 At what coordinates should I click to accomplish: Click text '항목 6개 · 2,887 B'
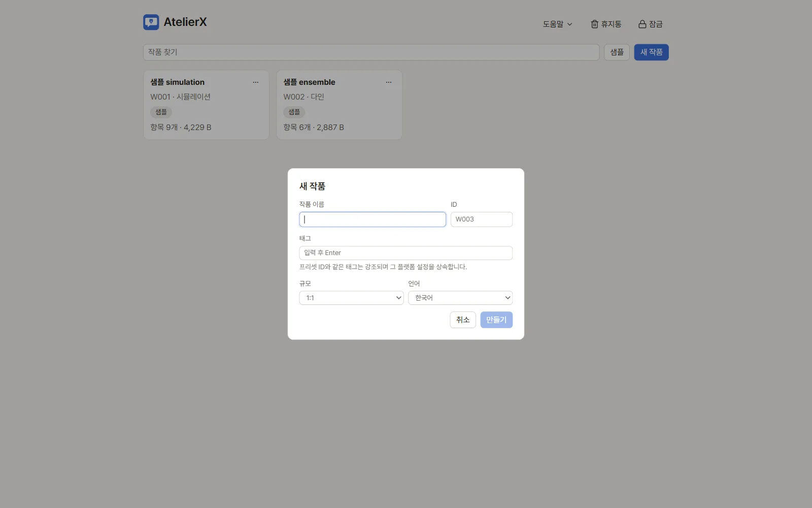coord(314,128)
